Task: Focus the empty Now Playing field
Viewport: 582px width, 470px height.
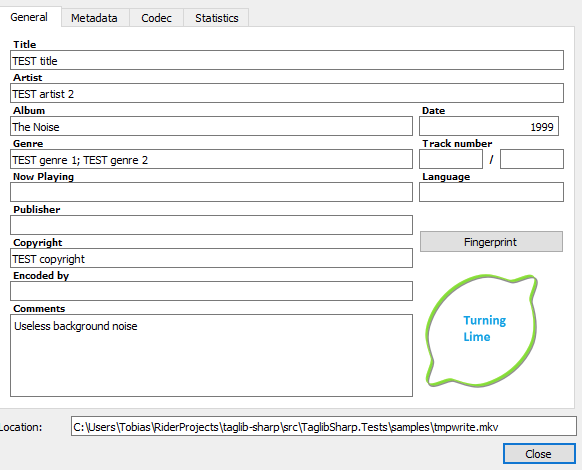Action: [x=211, y=192]
